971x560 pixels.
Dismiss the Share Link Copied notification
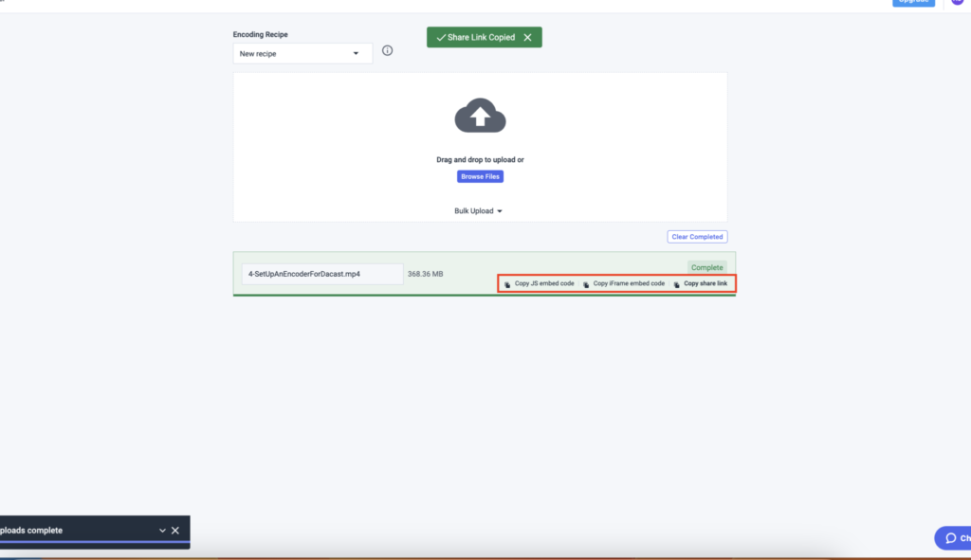528,36
